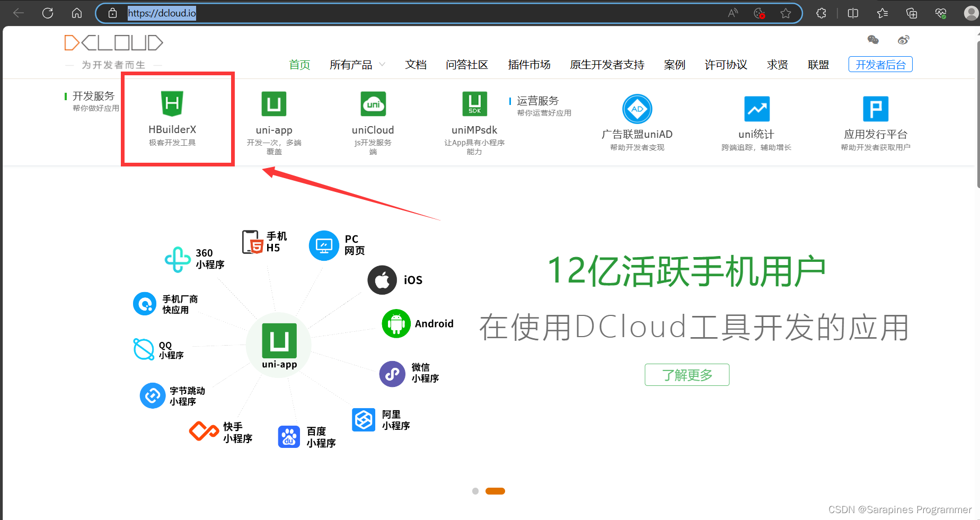980x520 pixels.
Task: Open the HBuilderX product icon
Action: click(x=172, y=103)
